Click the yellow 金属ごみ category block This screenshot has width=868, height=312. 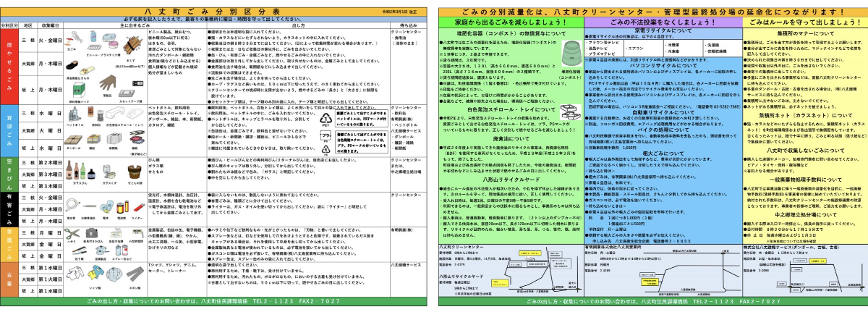point(9,244)
